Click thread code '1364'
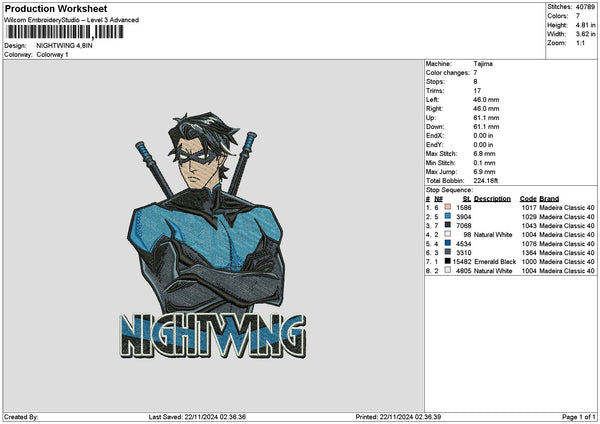The height and width of the screenshot is (424, 600). (530, 253)
